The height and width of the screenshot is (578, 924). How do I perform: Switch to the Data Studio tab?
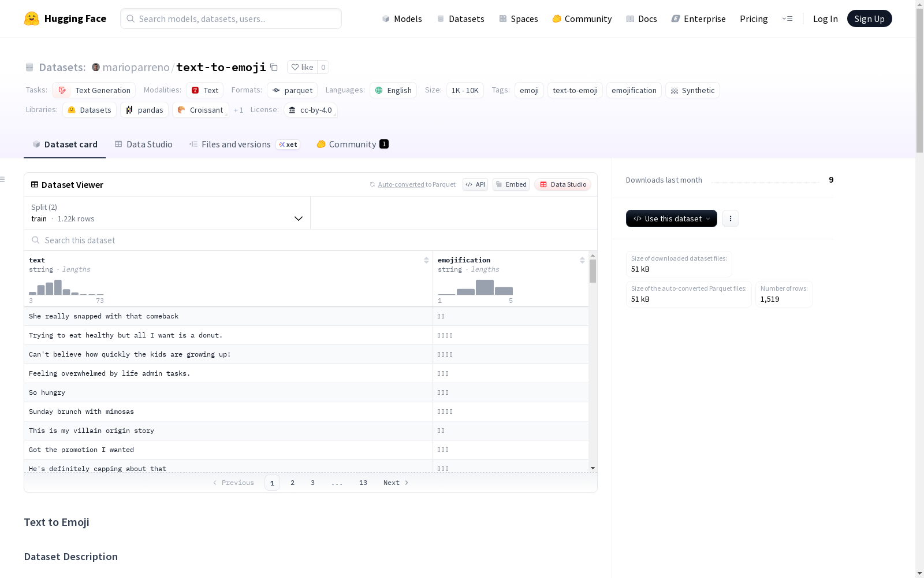[143, 144]
